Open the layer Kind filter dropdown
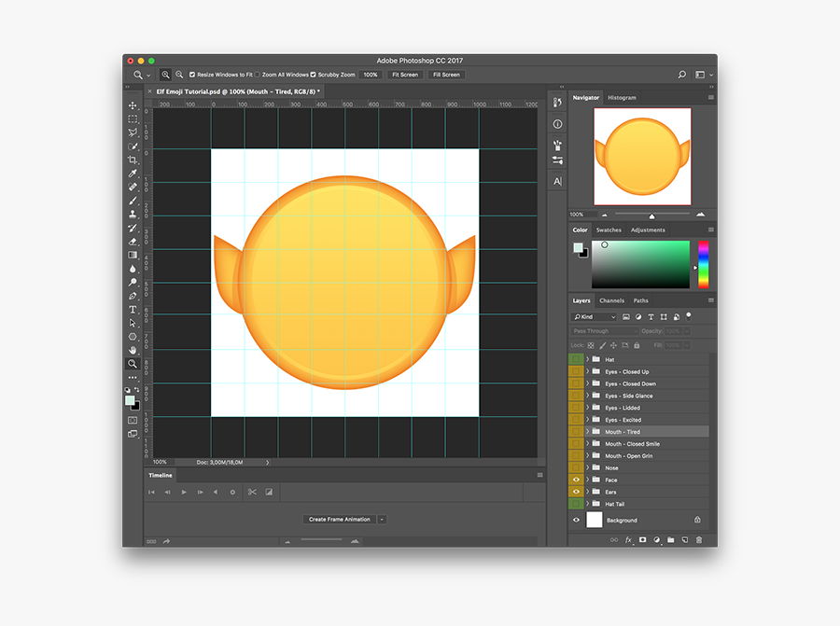Viewport: 840px width, 626px height. (x=595, y=317)
